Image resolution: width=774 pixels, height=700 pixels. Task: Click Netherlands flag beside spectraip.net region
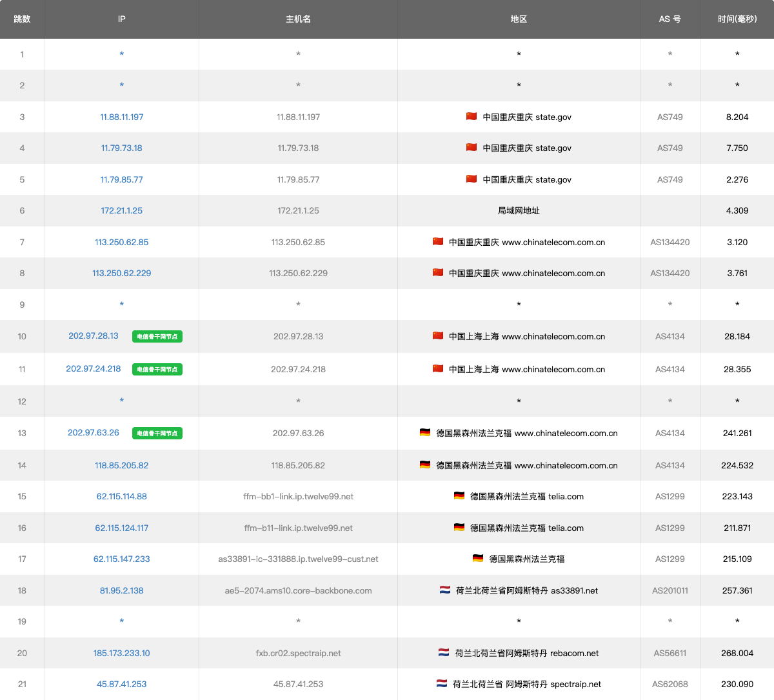[x=442, y=684]
